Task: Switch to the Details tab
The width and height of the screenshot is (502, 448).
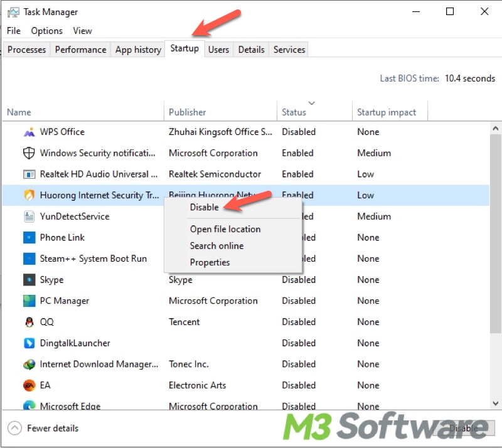Action: [x=252, y=50]
